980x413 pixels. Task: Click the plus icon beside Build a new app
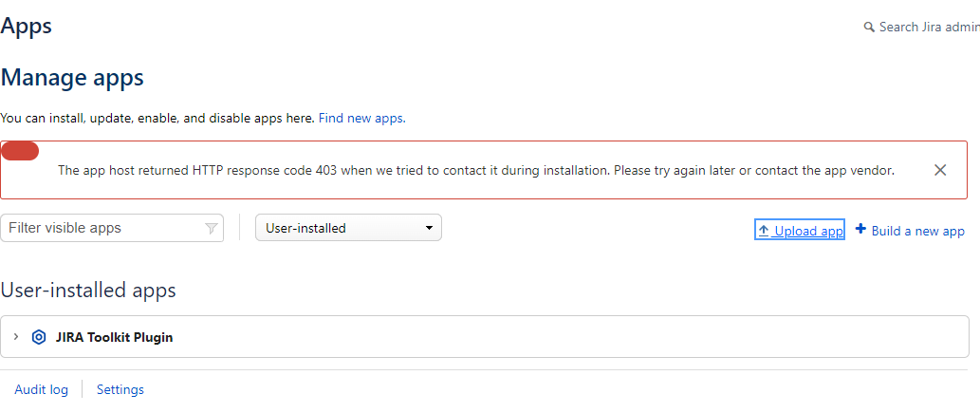(x=860, y=229)
